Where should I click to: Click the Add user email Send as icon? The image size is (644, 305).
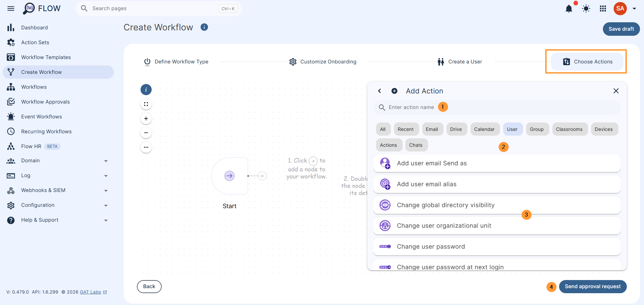[x=385, y=163]
